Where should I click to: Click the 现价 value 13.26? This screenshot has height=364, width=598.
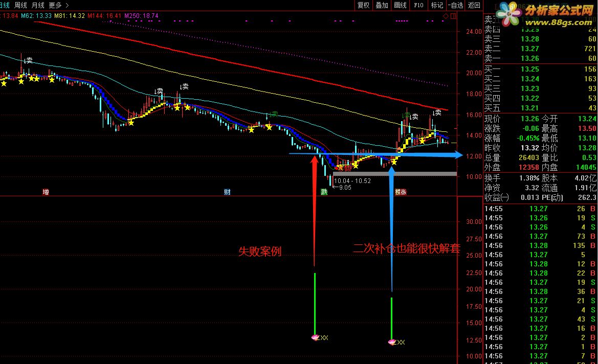click(530, 119)
